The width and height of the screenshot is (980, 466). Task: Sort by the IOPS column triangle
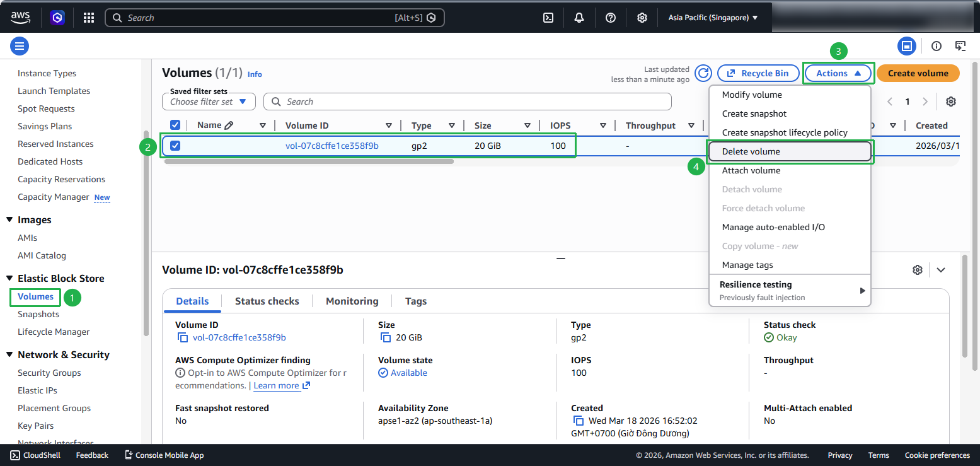(x=603, y=125)
